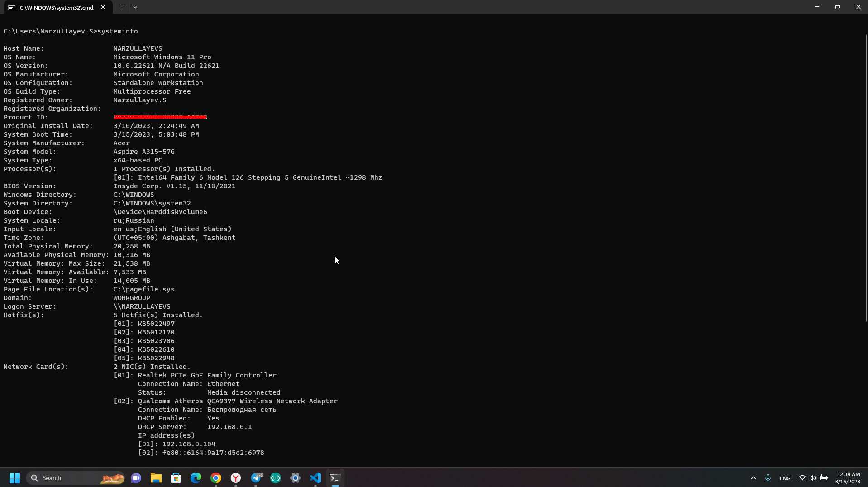Image resolution: width=868 pixels, height=487 pixels.
Task: Open Visual Studio Code from the taskbar
Action: [x=315, y=477]
